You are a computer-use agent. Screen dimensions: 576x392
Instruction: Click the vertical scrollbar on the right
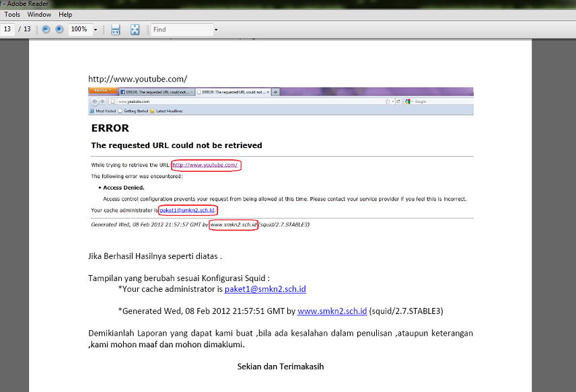[x=571, y=202]
